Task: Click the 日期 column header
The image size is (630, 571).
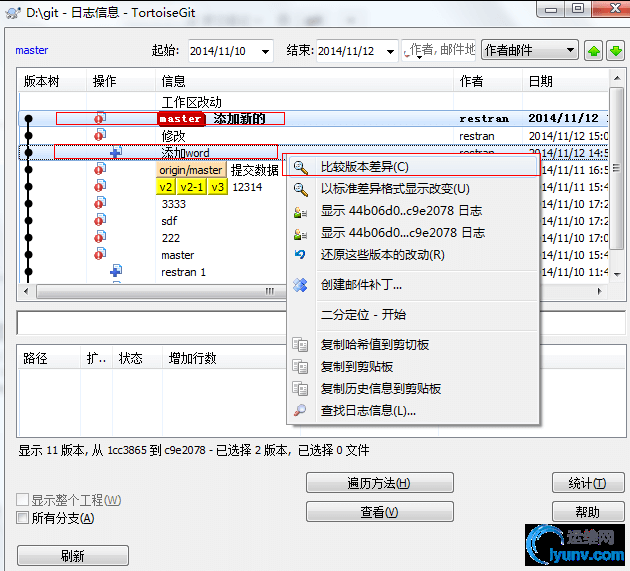Action: (565, 81)
